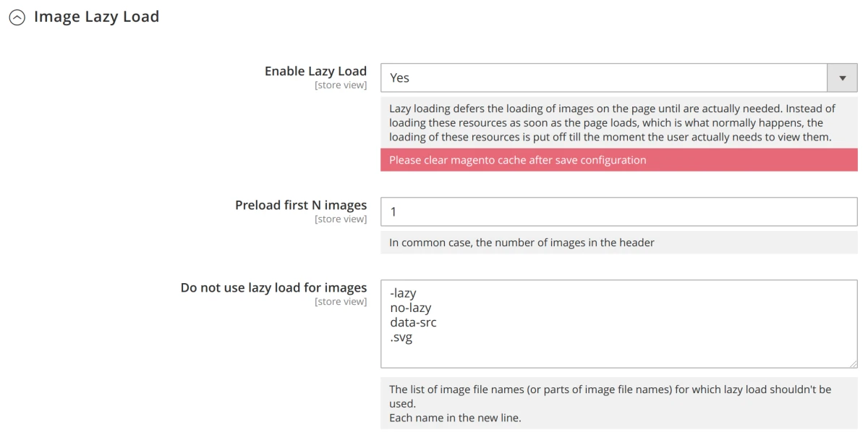This screenshot has width=868, height=438.
Task: Click the textarea resize handle
Action: [x=854, y=366]
